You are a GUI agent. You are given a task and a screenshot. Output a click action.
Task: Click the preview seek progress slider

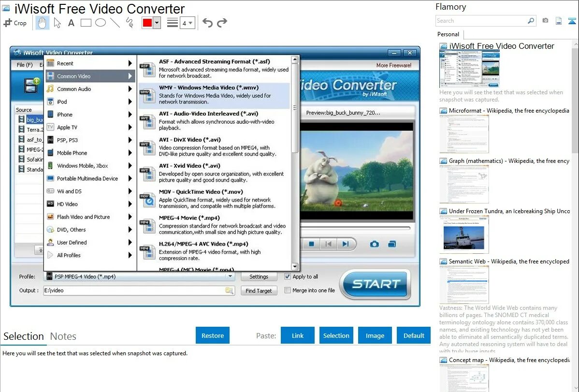point(355,228)
